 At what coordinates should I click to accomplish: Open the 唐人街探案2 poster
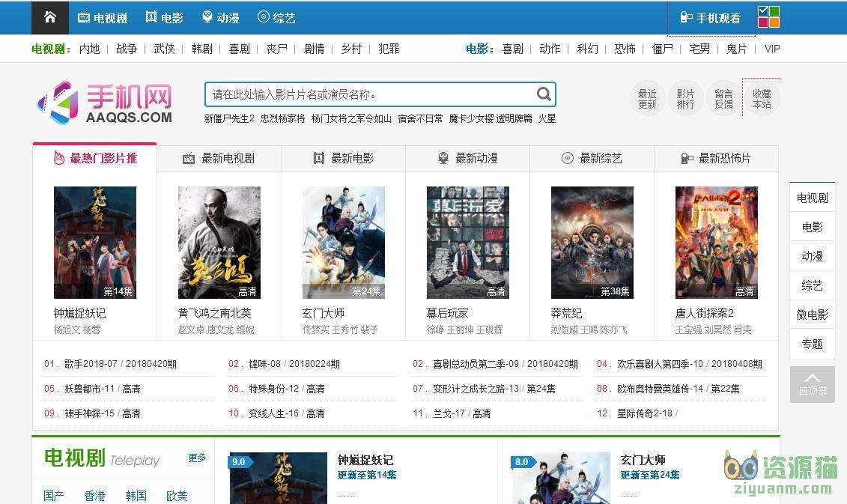tap(716, 243)
